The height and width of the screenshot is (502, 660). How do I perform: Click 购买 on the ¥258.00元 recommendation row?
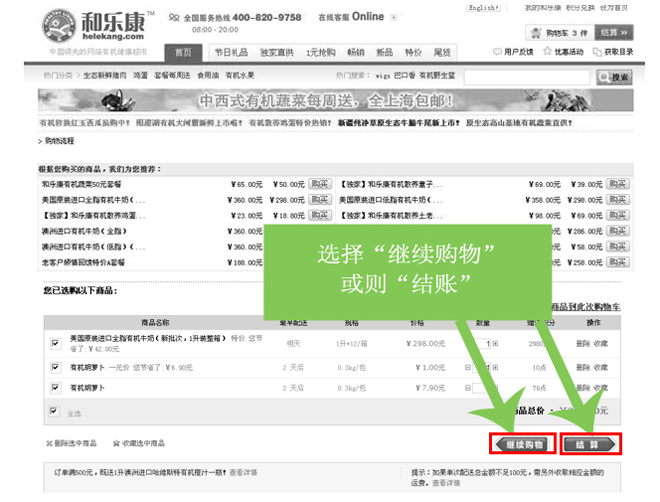[x=618, y=262]
